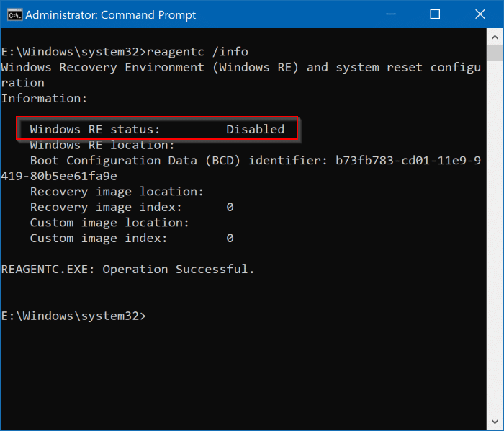
Task: Open the Command Prompt system menu icon
Action: coord(15,15)
